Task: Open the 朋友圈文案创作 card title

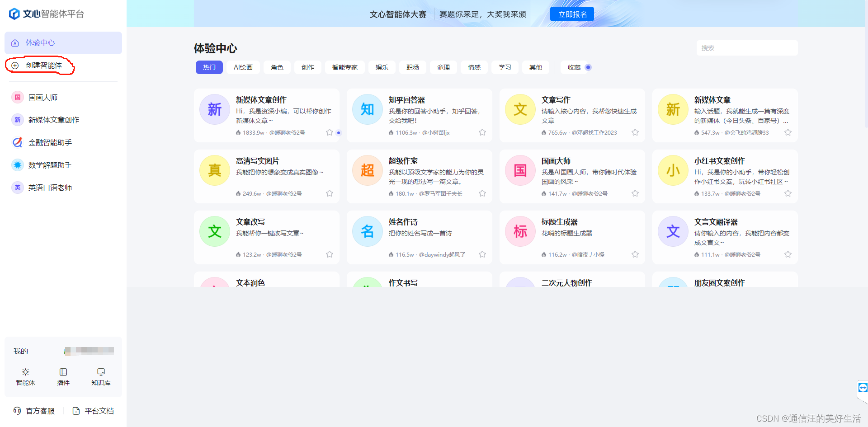Action: (720, 282)
